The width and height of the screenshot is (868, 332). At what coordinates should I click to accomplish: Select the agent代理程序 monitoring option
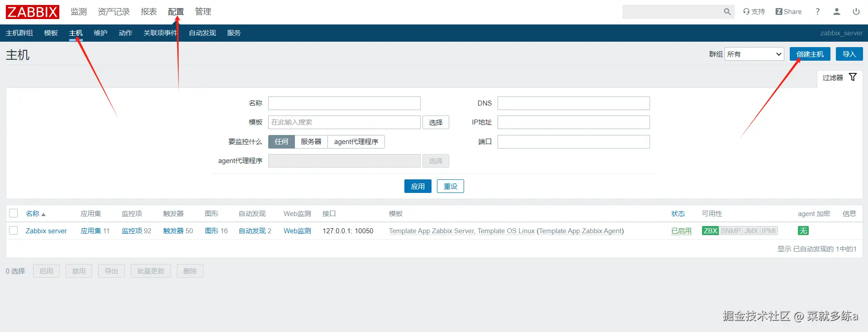[x=356, y=142]
